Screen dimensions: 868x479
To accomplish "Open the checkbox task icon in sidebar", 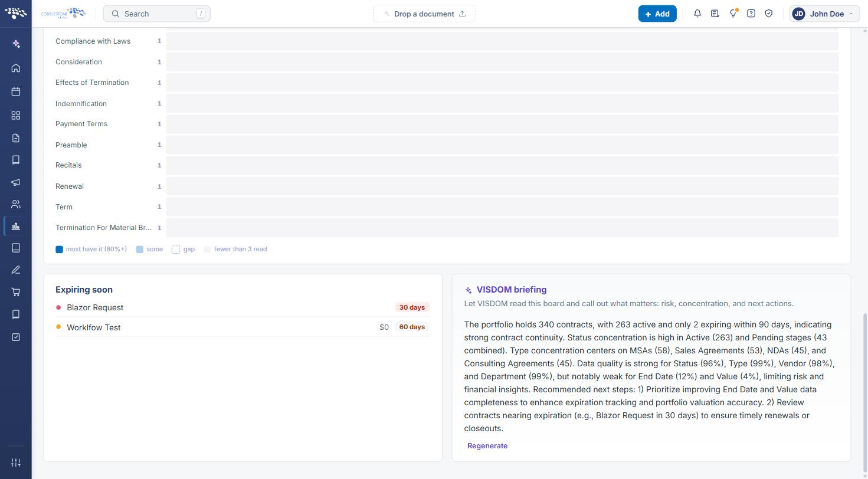I will (16, 337).
